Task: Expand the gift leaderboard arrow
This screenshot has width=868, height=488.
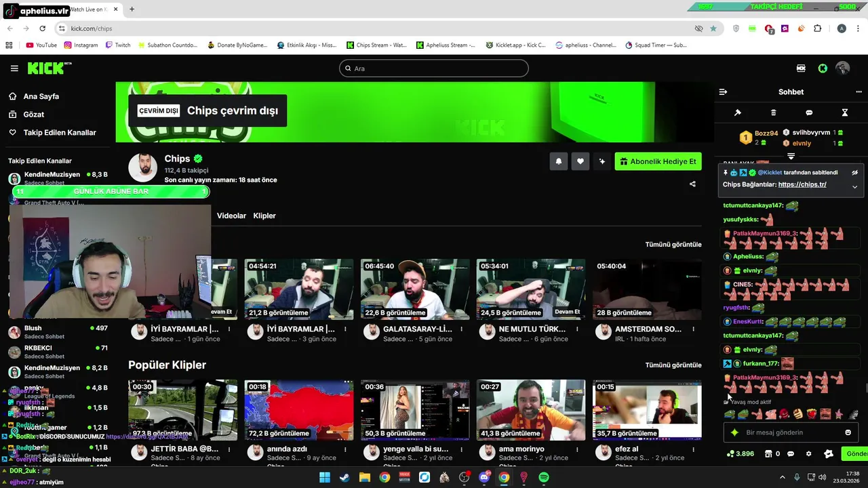Action: pos(791,157)
